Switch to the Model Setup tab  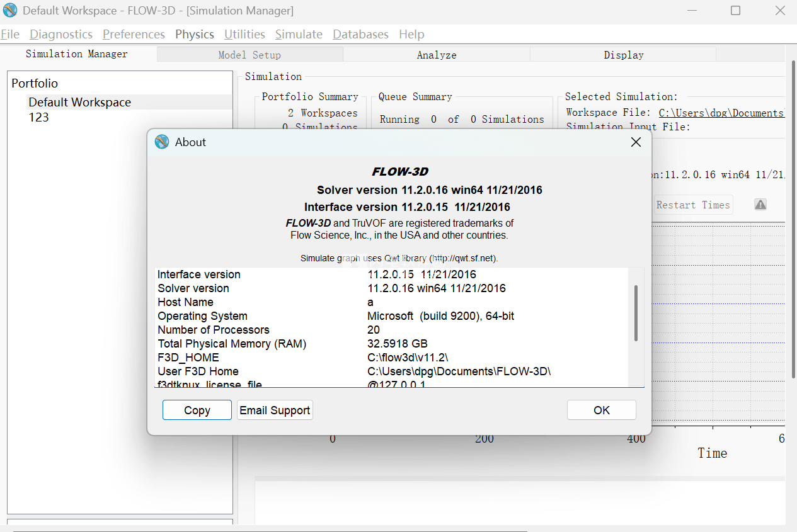(x=249, y=55)
